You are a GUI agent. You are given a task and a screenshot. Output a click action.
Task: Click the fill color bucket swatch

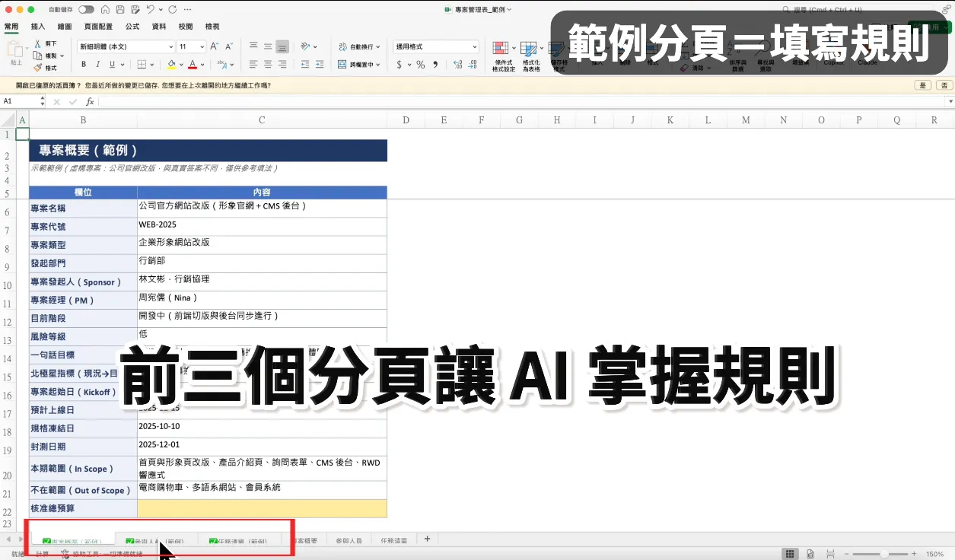[172, 65]
